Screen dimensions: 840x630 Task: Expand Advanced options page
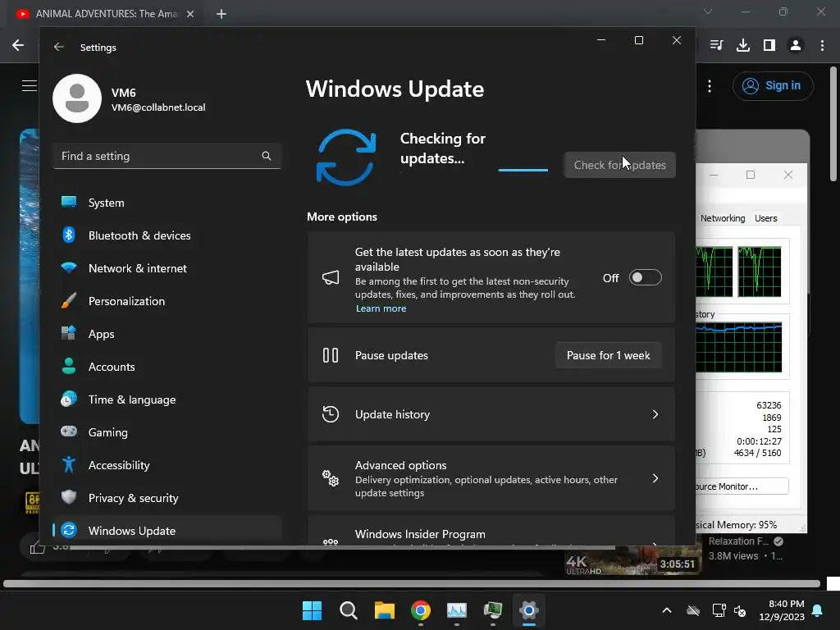coord(491,478)
